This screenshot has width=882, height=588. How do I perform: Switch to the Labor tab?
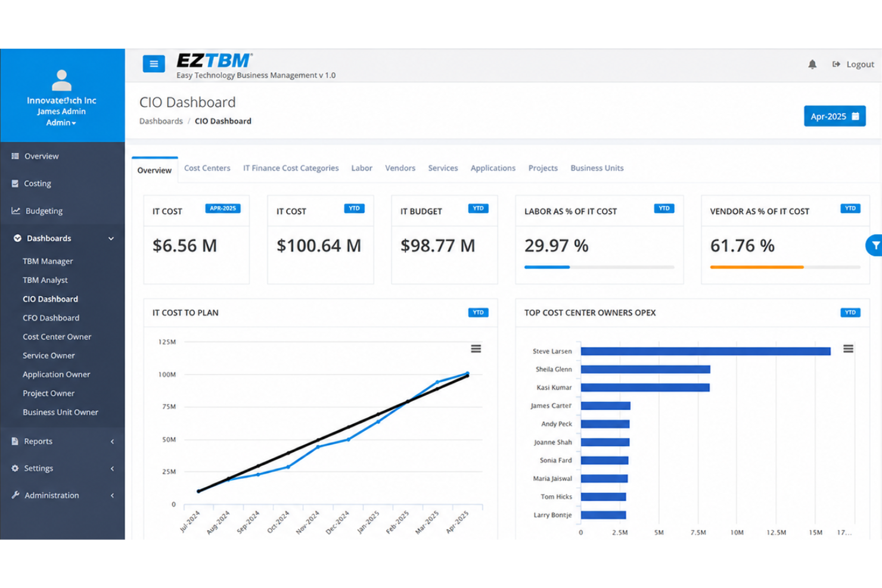pyautogui.click(x=362, y=168)
